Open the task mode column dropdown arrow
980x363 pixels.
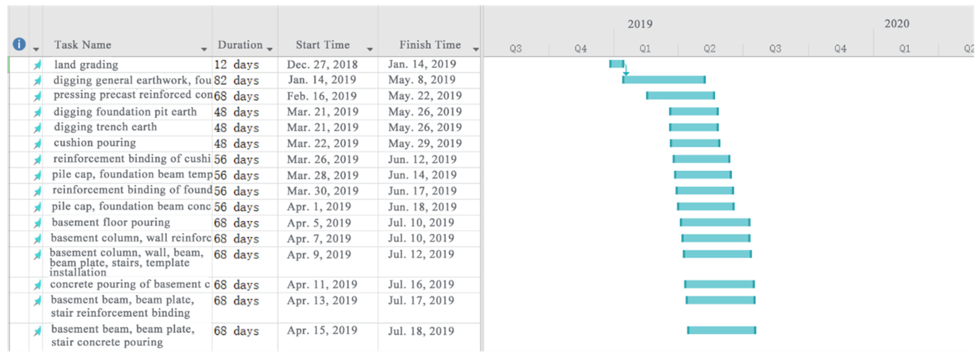click(x=36, y=49)
